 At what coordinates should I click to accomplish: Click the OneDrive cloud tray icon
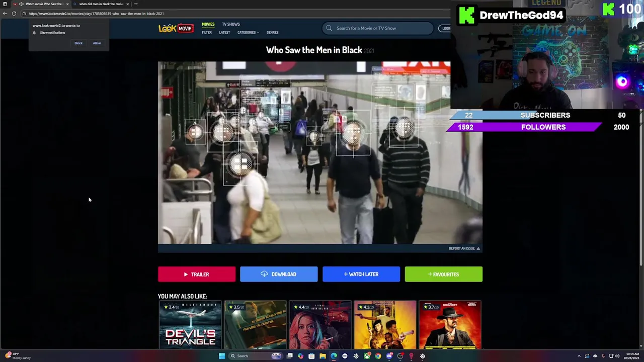coord(595,356)
